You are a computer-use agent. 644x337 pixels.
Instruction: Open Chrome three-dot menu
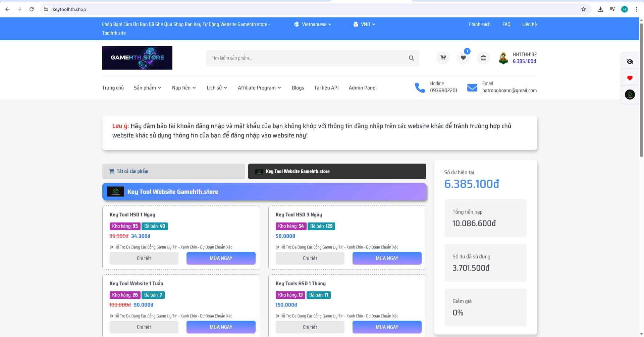[x=637, y=9]
